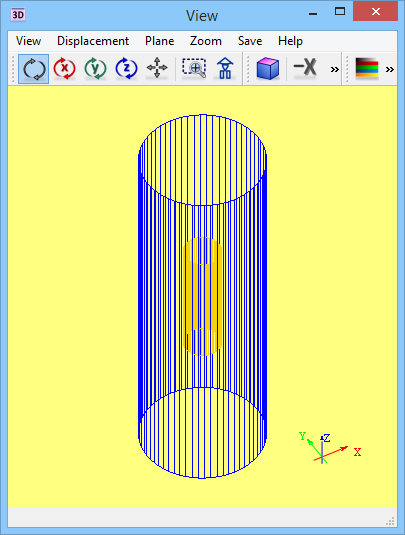Set view along minus X axis
The height and width of the screenshot is (535, 405).
click(x=305, y=67)
